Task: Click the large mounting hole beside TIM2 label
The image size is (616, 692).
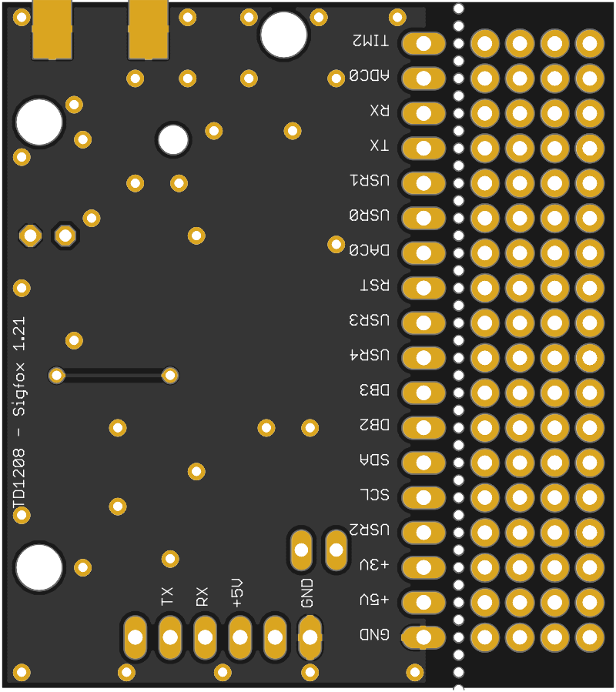Action: point(283,35)
